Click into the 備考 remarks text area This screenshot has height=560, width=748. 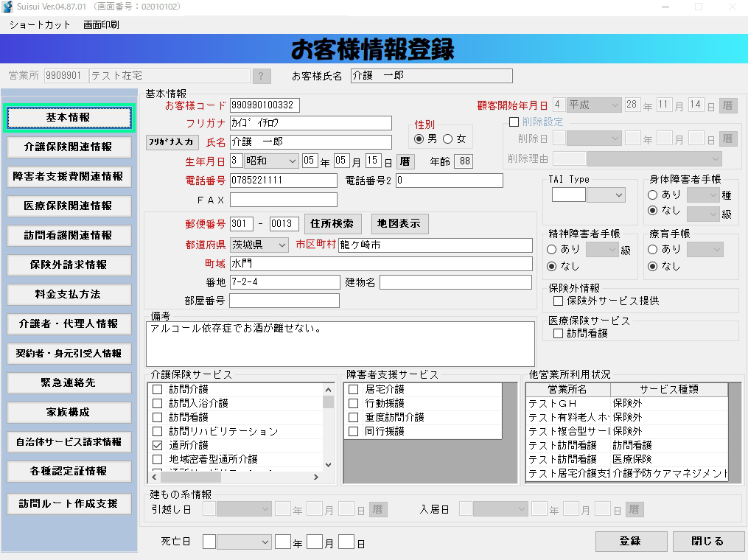coord(340,343)
